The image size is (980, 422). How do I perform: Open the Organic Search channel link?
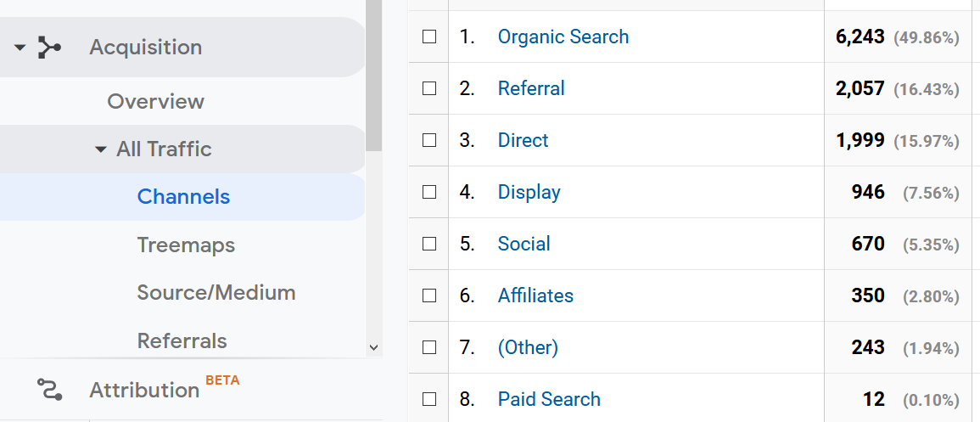[563, 37]
